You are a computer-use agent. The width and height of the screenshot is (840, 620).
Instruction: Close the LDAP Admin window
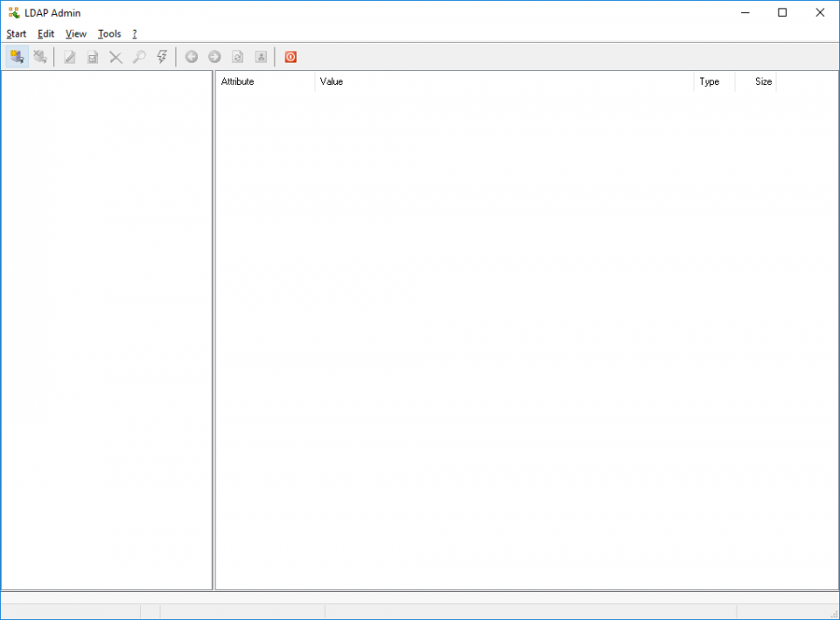coord(819,13)
